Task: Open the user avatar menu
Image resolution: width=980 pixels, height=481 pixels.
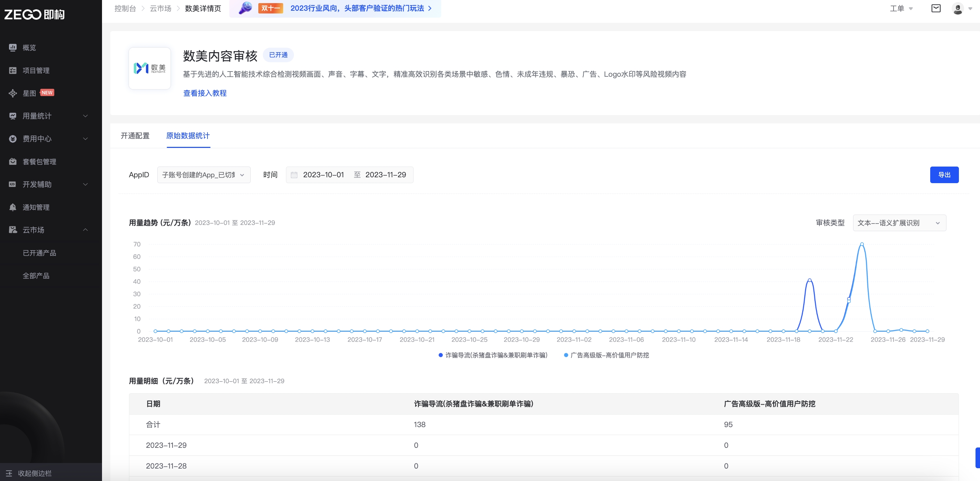Action: coord(958,8)
